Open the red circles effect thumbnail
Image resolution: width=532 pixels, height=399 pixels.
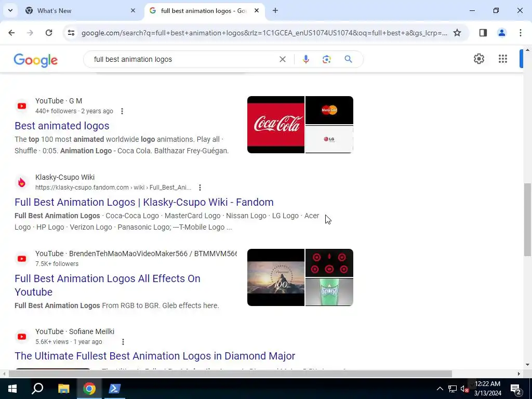(x=329, y=263)
